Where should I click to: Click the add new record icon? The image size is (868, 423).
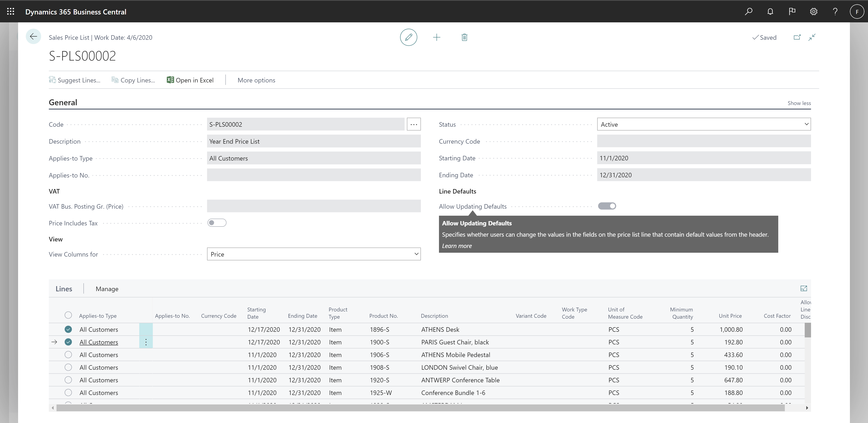point(437,37)
